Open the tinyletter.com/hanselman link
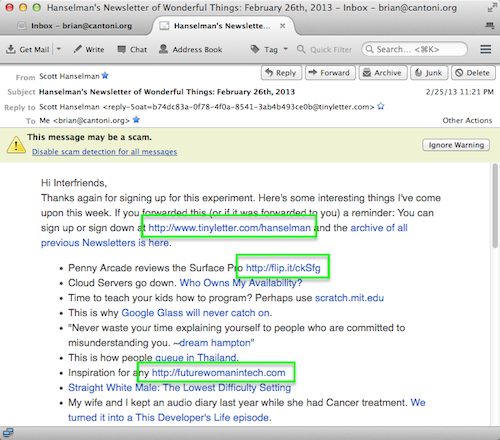This screenshot has height=440, width=500. click(229, 228)
